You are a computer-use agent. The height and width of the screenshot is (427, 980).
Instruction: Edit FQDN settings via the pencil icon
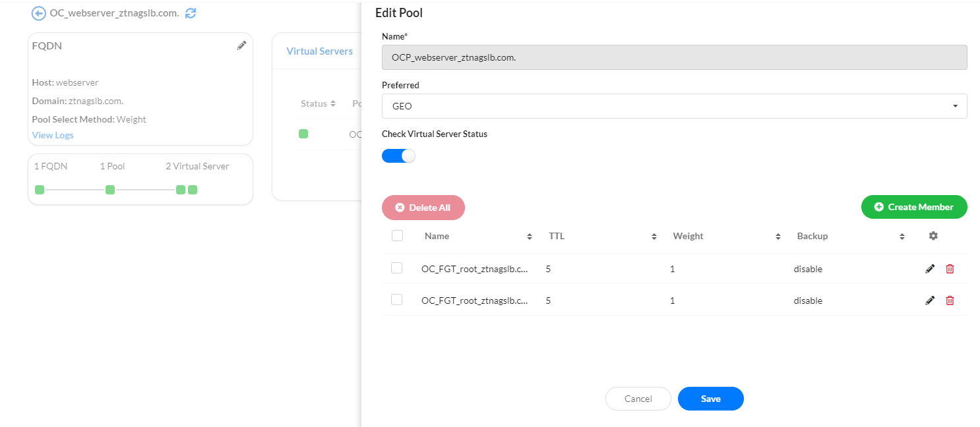pyautogui.click(x=241, y=45)
